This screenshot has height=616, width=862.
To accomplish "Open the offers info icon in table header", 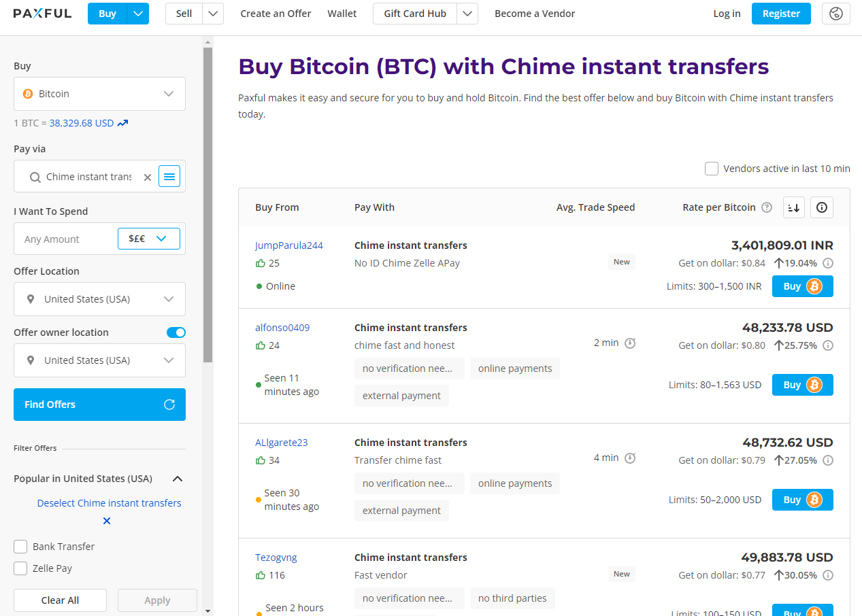I will click(822, 207).
